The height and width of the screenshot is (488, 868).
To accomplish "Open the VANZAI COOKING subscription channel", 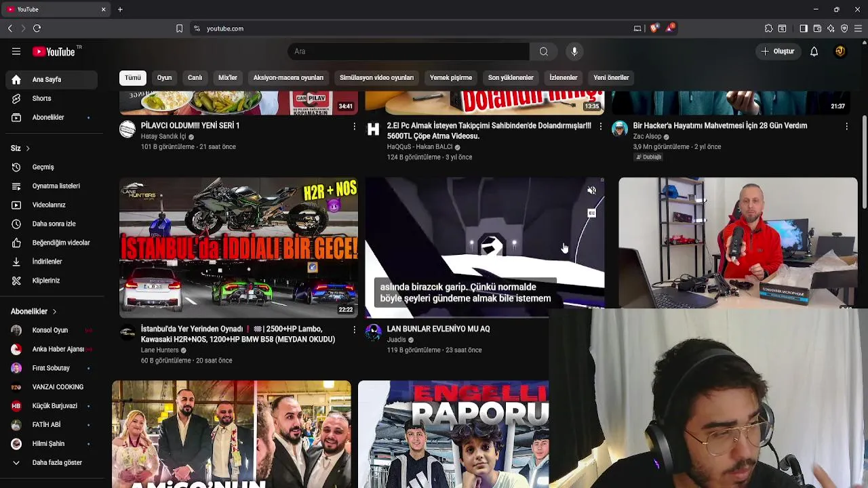I will [51, 387].
